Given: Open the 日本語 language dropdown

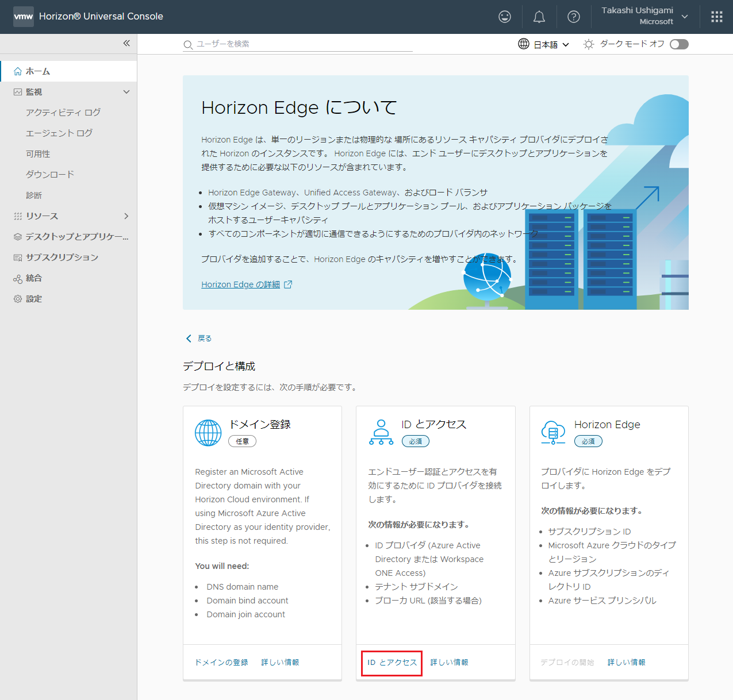Looking at the screenshot, I should pos(544,44).
